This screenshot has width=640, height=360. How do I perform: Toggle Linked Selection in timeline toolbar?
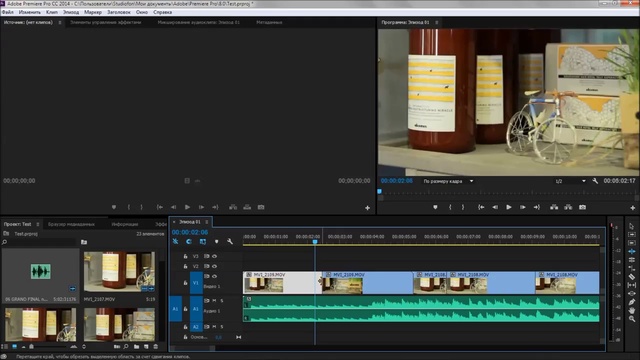[203, 242]
